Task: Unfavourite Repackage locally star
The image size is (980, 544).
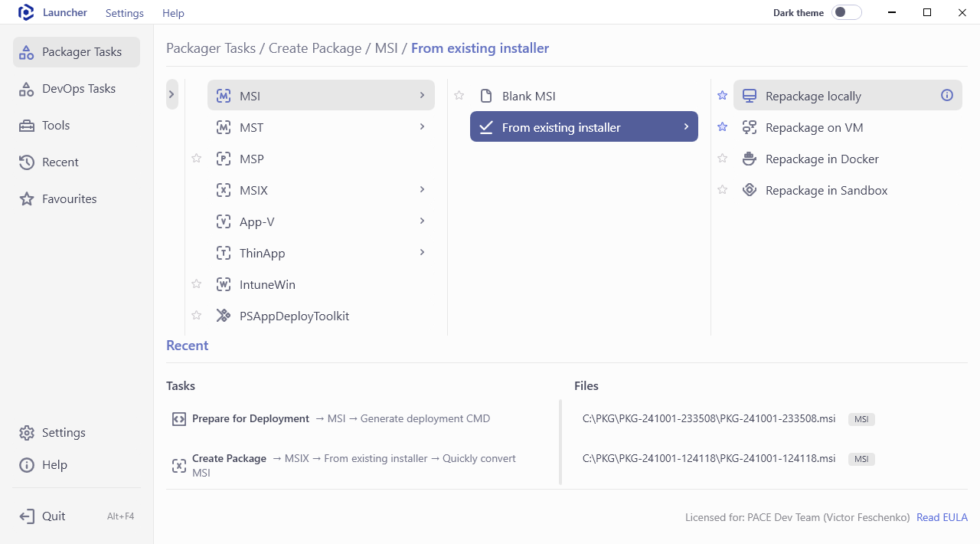Action: pos(722,95)
